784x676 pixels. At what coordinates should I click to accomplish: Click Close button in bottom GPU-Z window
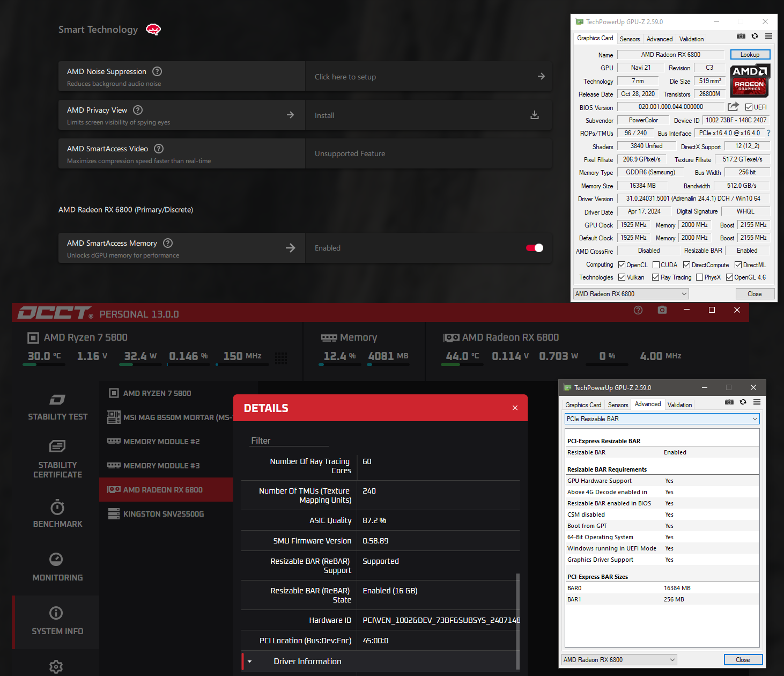point(743,659)
